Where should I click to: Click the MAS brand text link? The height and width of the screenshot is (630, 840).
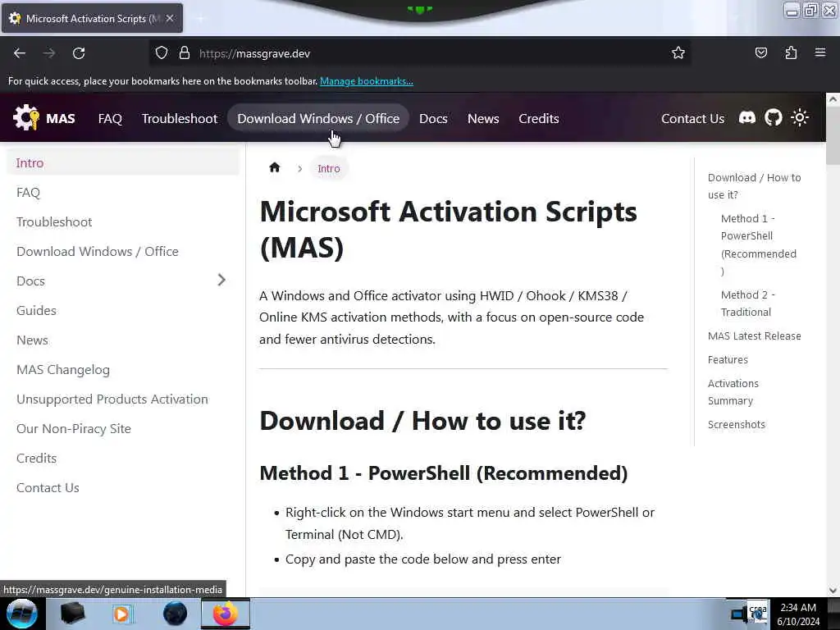click(61, 118)
